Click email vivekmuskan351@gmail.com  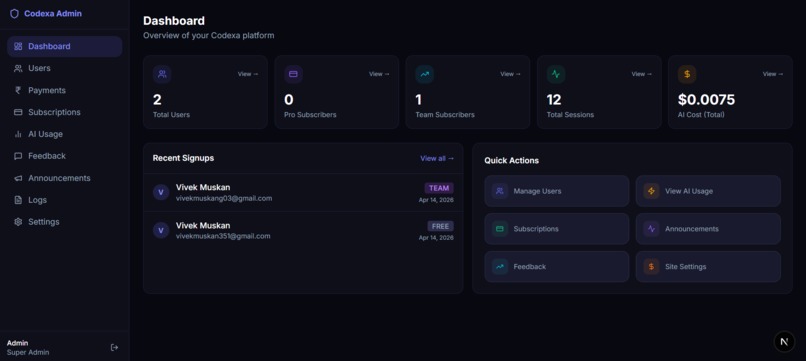tap(223, 237)
